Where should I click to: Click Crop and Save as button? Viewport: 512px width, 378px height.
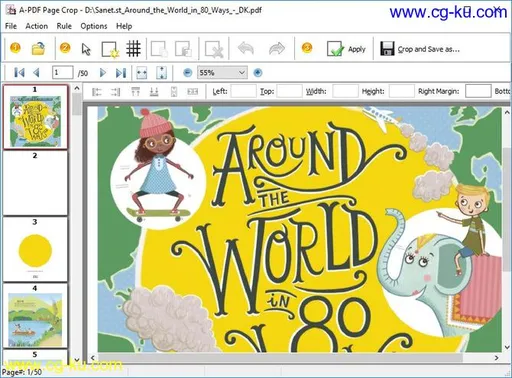point(420,49)
